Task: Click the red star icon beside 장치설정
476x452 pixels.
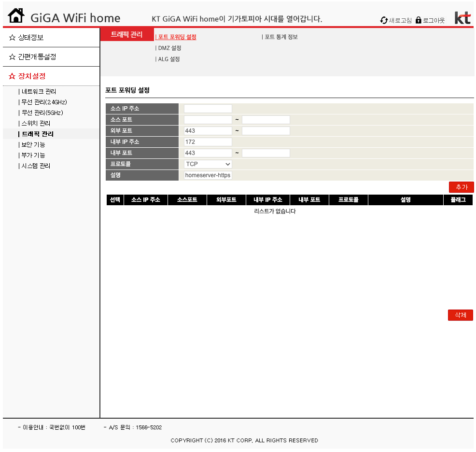Action: 12,76
